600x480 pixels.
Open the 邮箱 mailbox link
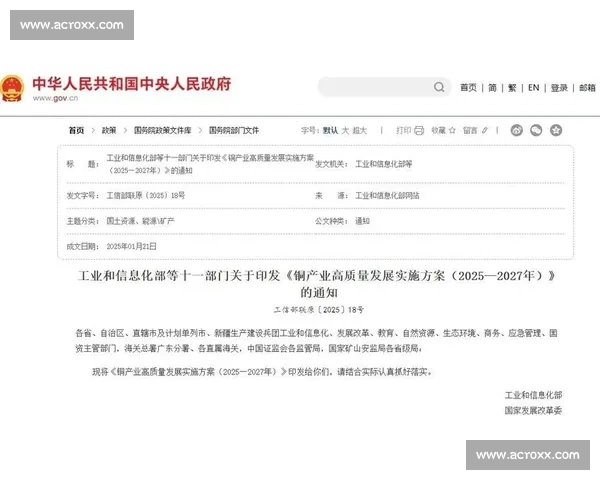pyautogui.click(x=587, y=88)
